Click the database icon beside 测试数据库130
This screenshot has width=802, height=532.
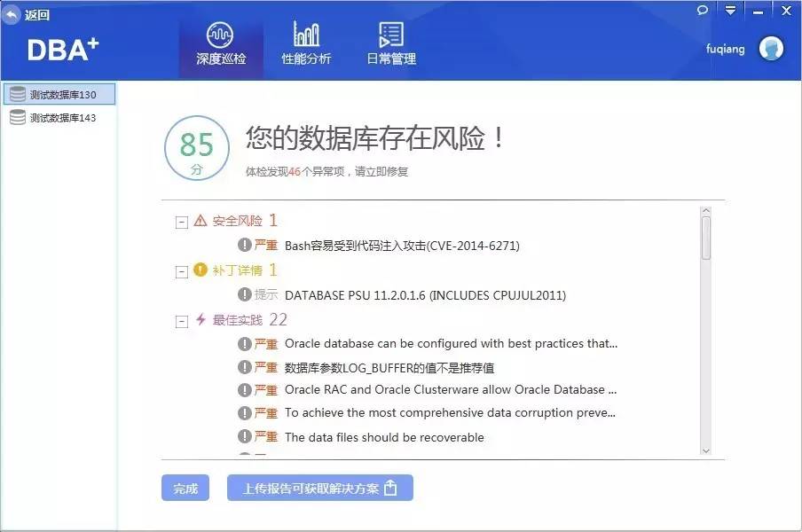click(x=16, y=94)
